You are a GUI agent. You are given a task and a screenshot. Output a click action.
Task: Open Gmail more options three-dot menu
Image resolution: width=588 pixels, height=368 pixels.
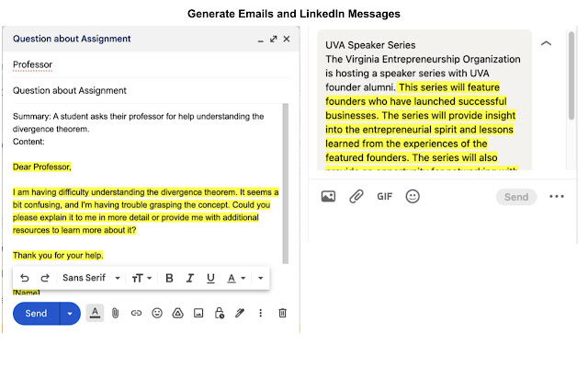(260, 313)
